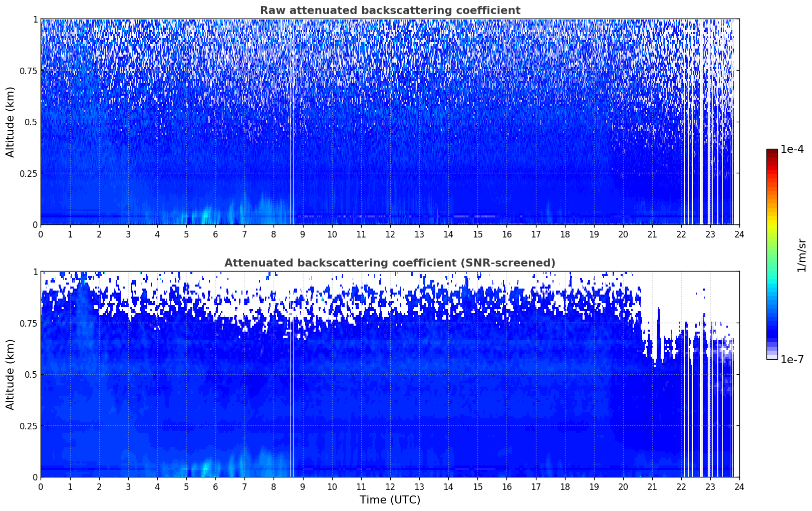This screenshot has height=511, width=812.
Task: Click hour 18 tick label on top plot
Action: click(x=565, y=234)
